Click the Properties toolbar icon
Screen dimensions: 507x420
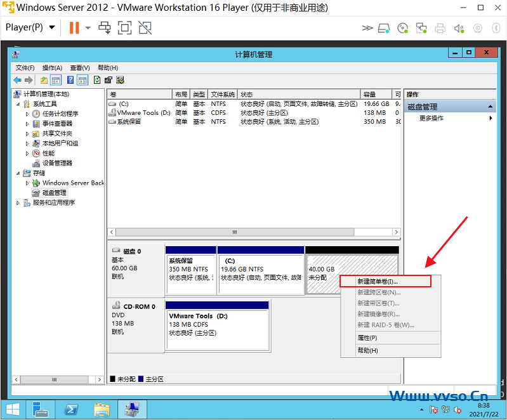109,80
